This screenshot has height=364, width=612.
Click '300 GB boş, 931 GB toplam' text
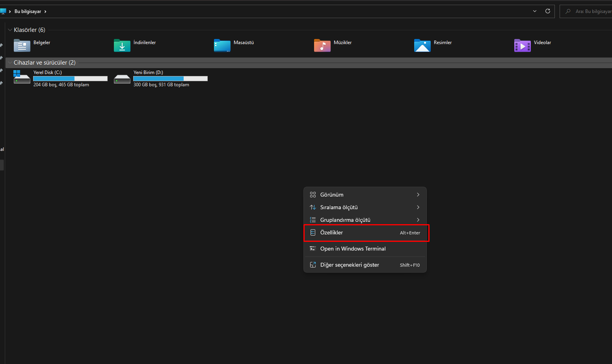161,85
